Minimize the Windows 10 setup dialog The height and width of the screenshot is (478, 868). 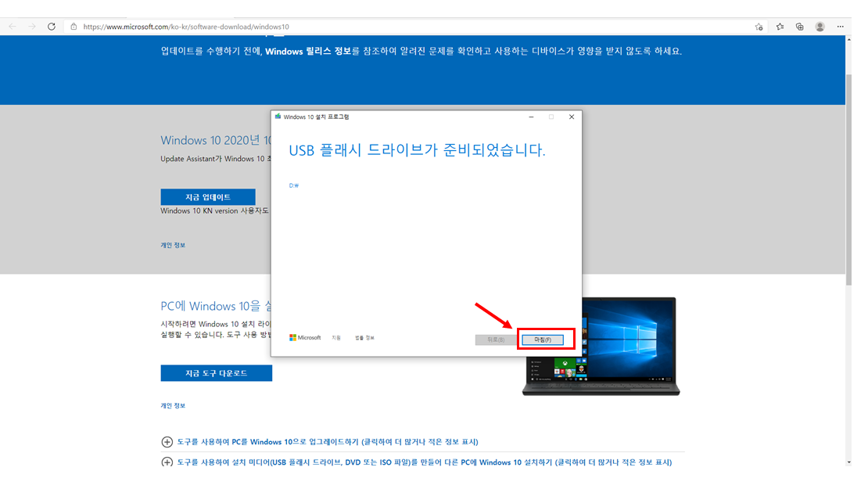coord(531,117)
